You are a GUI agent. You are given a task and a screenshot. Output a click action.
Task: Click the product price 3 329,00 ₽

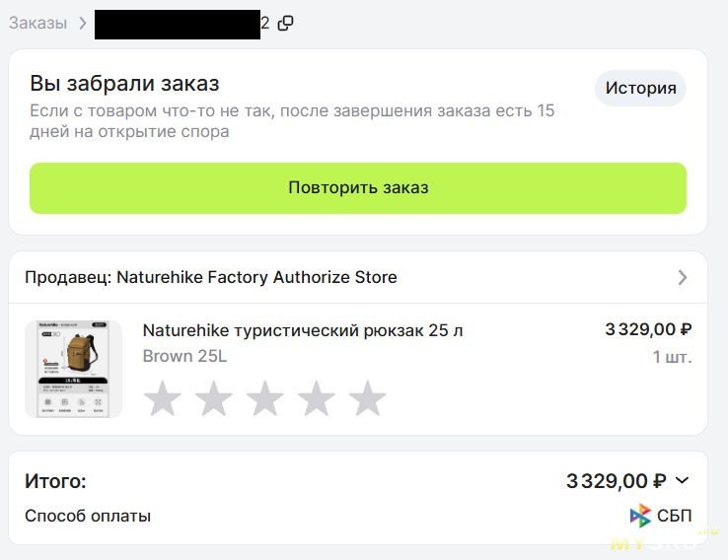[x=647, y=330]
